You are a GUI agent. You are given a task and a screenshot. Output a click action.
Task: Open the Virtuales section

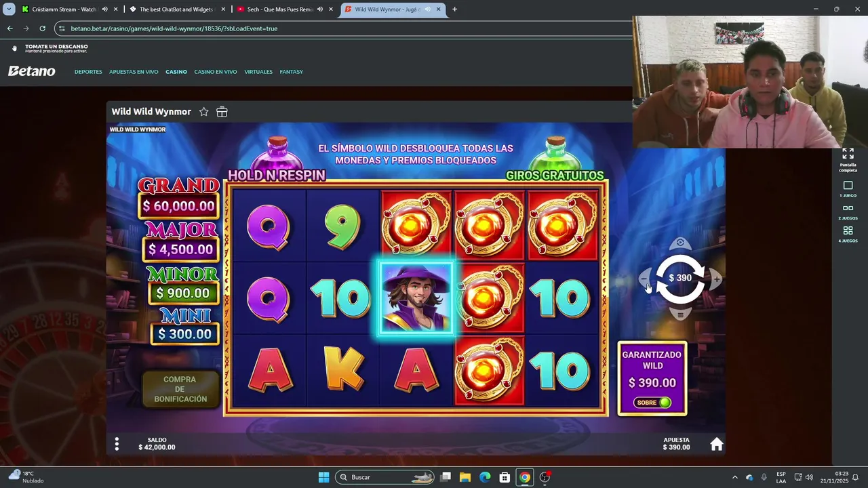(x=258, y=72)
